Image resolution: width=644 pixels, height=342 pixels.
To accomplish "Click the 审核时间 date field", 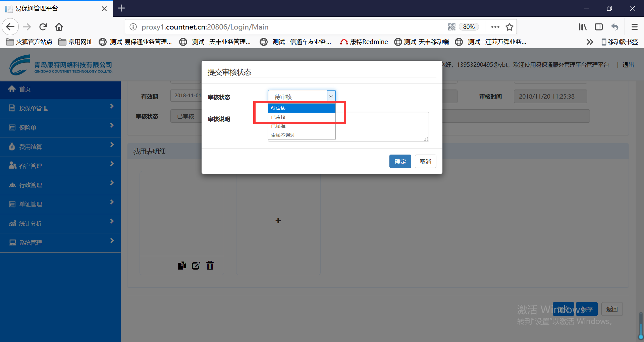I will click(x=550, y=97).
